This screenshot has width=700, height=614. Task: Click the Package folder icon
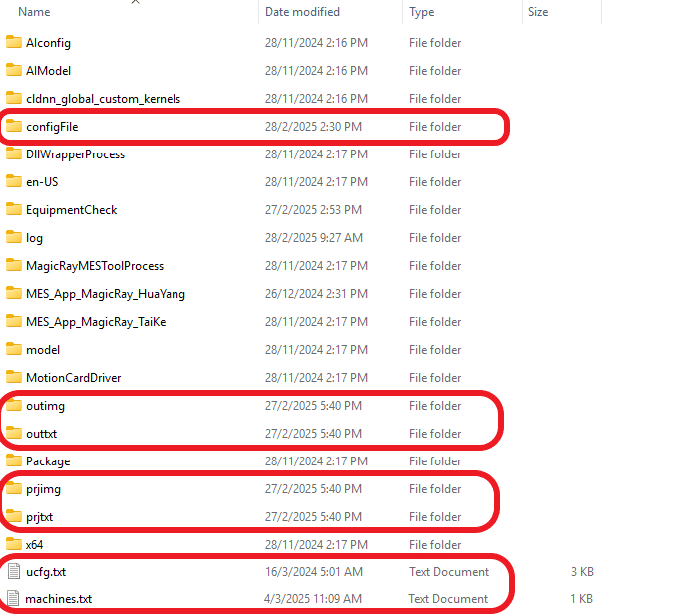click(14, 460)
